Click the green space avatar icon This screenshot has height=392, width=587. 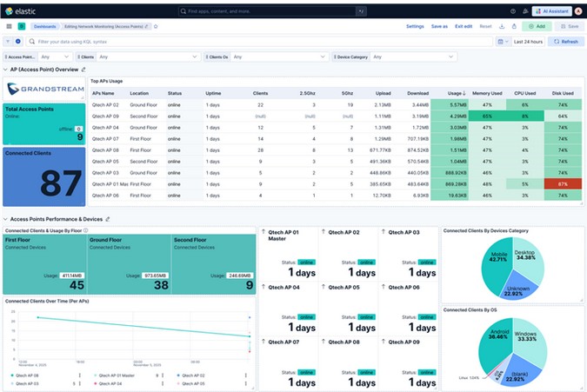(22, 26)
